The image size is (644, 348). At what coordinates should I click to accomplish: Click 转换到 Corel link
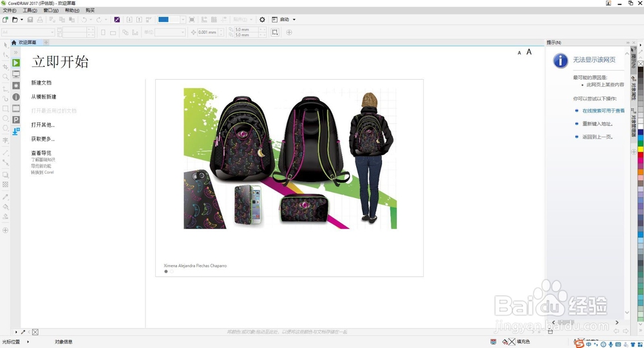click(43, 172)
